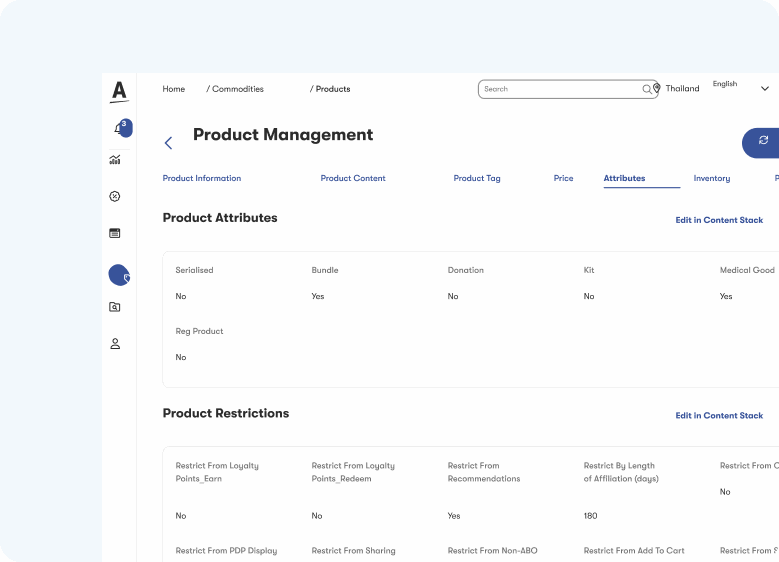Click the Serialised attribute label

tap(194, 270)
